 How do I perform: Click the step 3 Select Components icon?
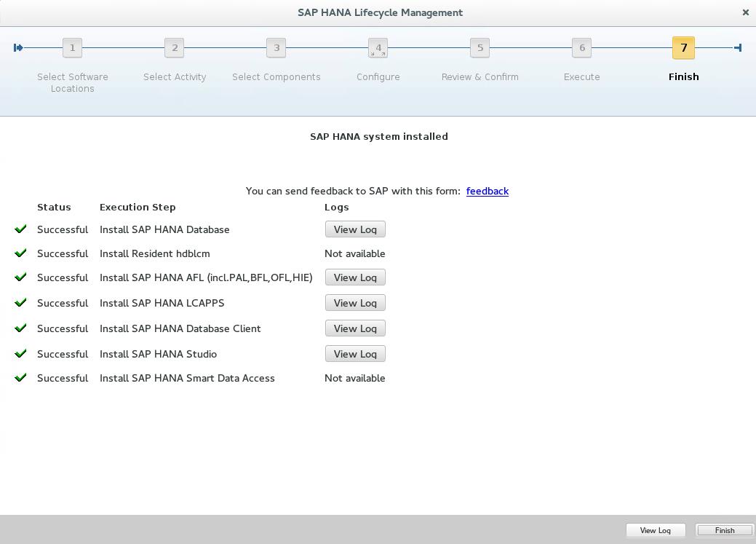(276, 47)
